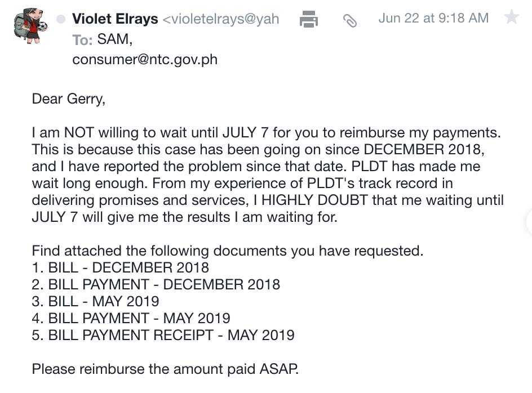Star this email from Violet Elrays

pos(511,17)
